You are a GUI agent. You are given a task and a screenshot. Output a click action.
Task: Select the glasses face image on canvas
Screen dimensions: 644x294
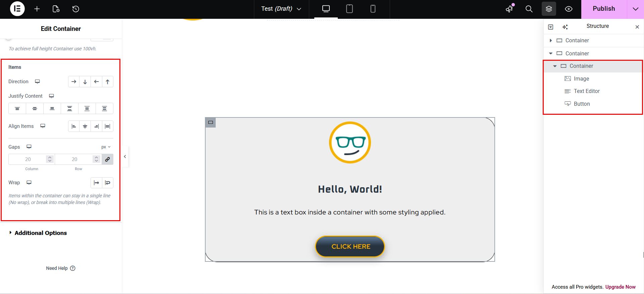pyautogui.click(x=350, y=143)
